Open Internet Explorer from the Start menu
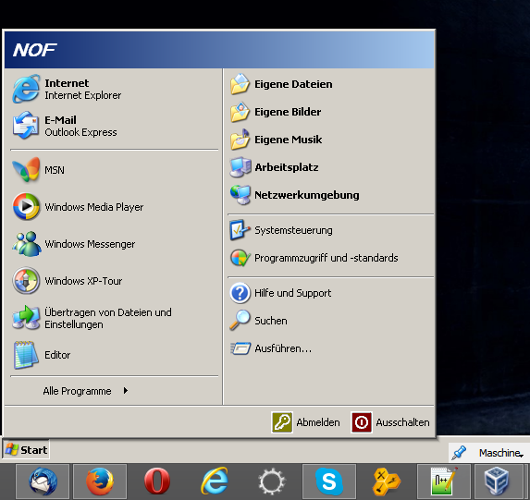This screenshot has height=500, width=530. [x=113, y=89]
